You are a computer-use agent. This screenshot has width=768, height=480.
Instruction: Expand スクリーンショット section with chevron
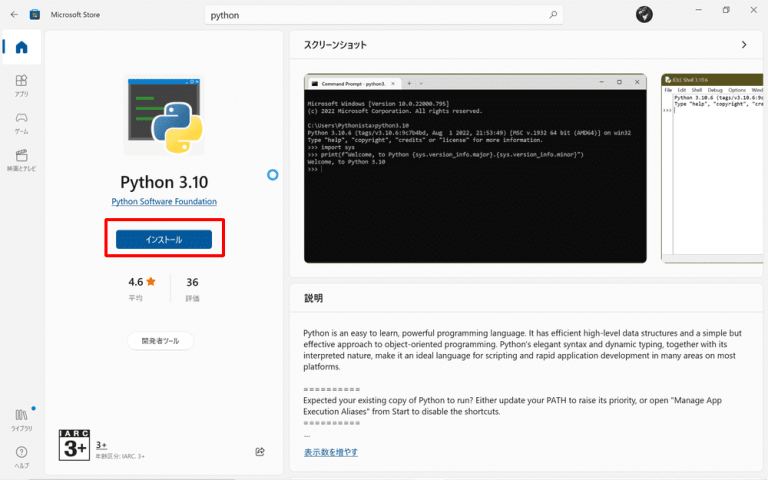(x=743, y=45)
